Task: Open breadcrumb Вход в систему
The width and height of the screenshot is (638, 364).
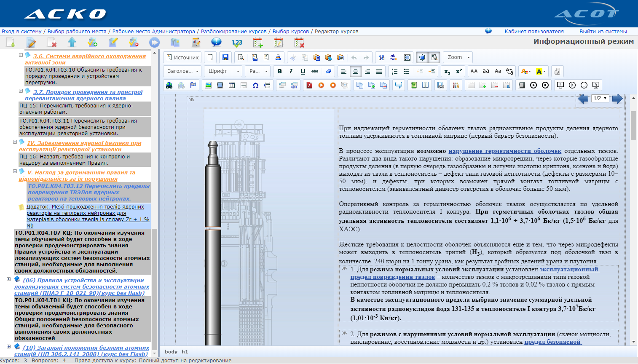Action: [21, 32]
